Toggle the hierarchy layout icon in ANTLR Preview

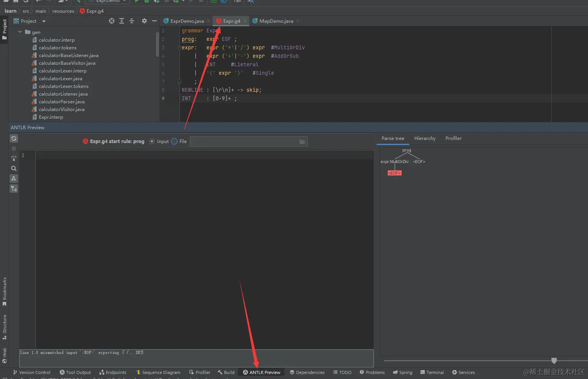tap(14, 179)
